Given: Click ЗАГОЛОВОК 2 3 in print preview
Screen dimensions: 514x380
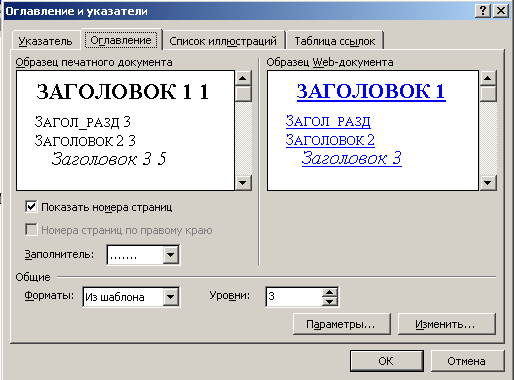Looking at the screenshot, I should point(85,141).
